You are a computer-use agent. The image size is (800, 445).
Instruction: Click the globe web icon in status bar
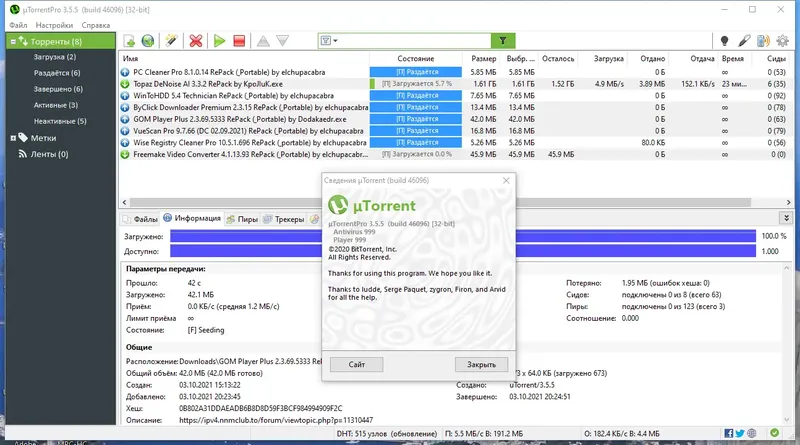(752, 433)
